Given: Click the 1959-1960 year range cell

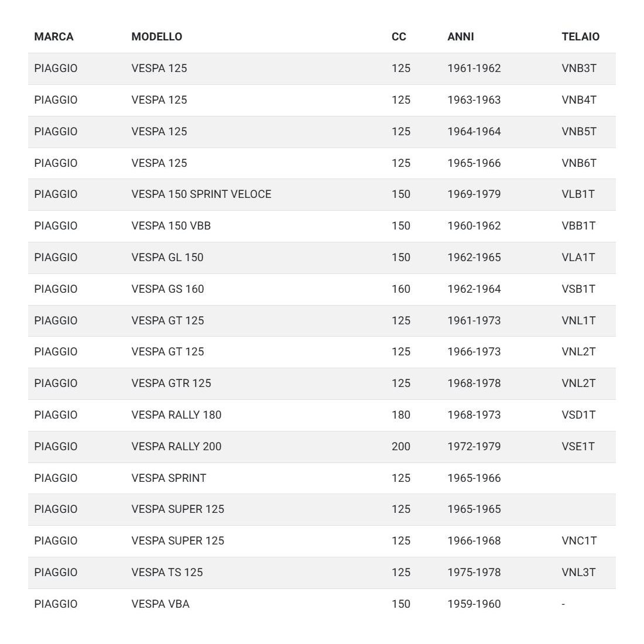Looking at the screenshot, I should [x=474, y=604].
